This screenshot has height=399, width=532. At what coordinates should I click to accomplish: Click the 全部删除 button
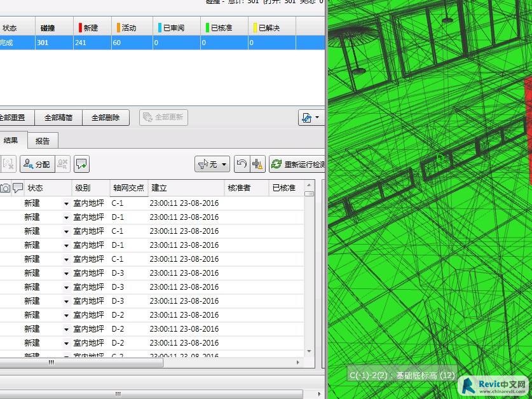(x=106, y=118)
